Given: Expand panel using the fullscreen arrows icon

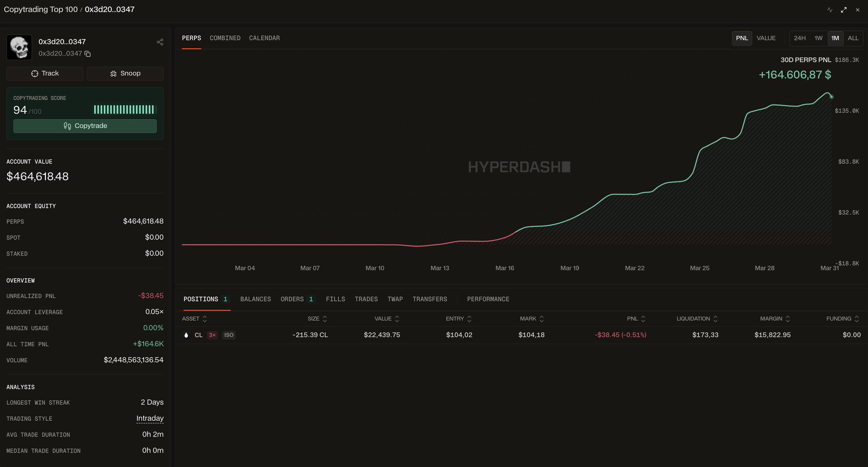Looking at the screenshot, I should tap(843, 10).
